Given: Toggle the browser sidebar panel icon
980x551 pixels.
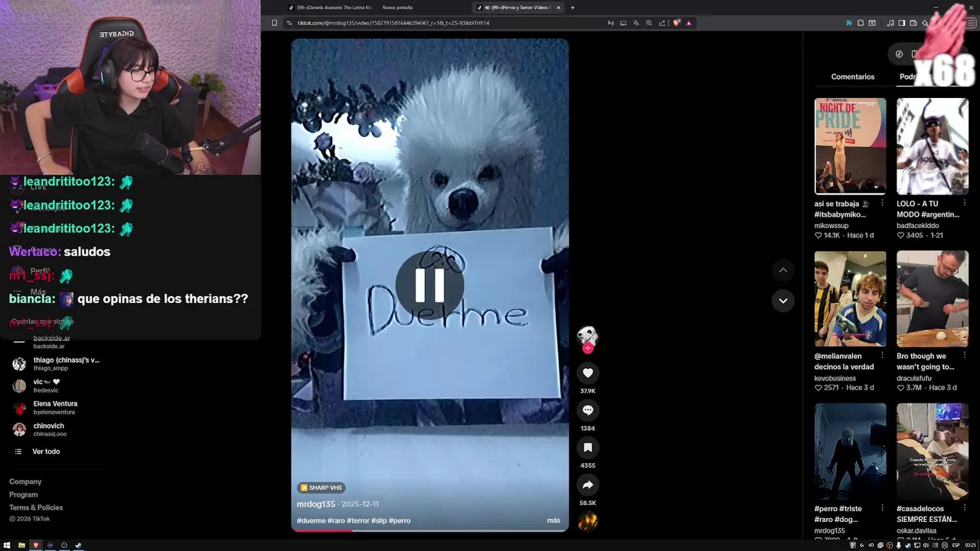Looking at the screenshot, I should [x=902, y=23].
